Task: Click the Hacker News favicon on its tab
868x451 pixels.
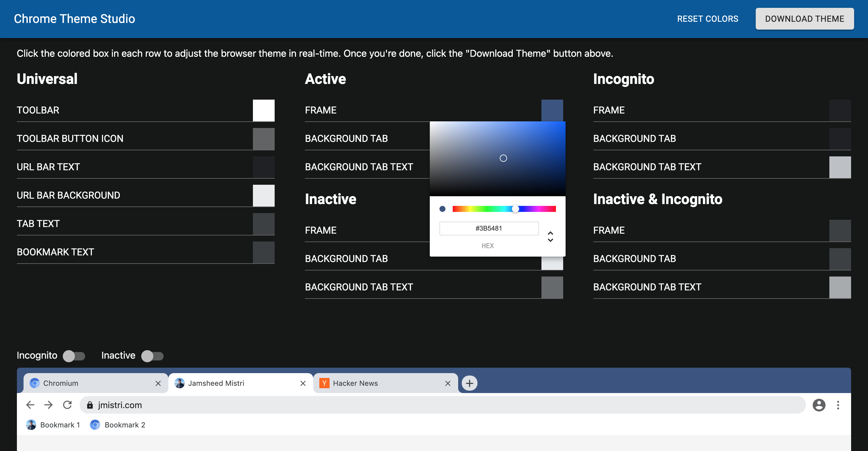Action: [x=324, y=383]
